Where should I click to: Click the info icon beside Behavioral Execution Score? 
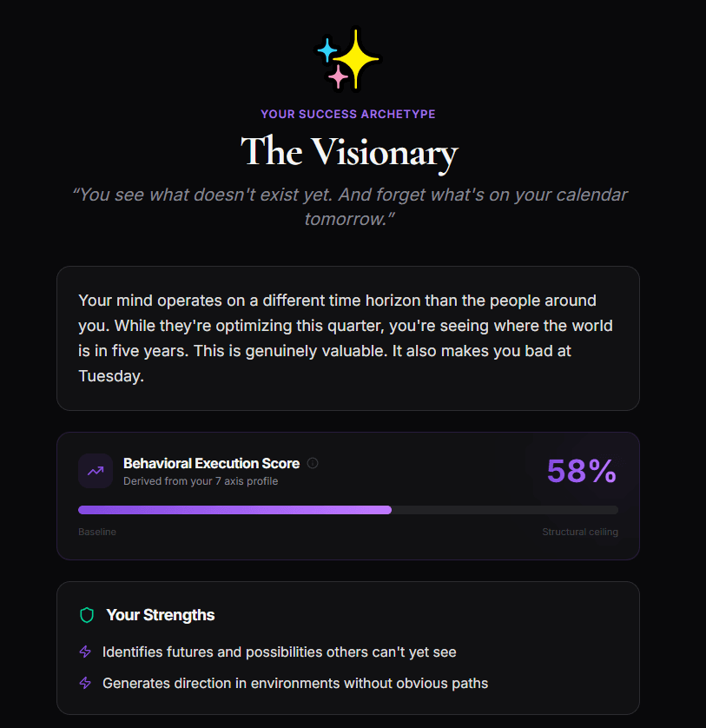pyautogui.click(x=313, y=463)
